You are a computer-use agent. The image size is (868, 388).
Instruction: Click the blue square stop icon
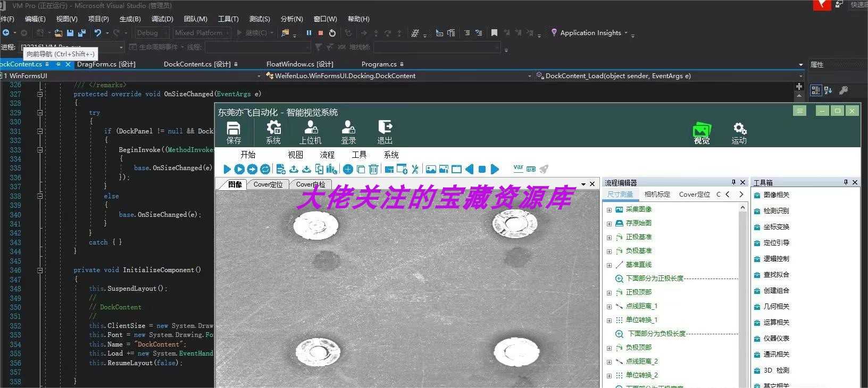(482, 169)
